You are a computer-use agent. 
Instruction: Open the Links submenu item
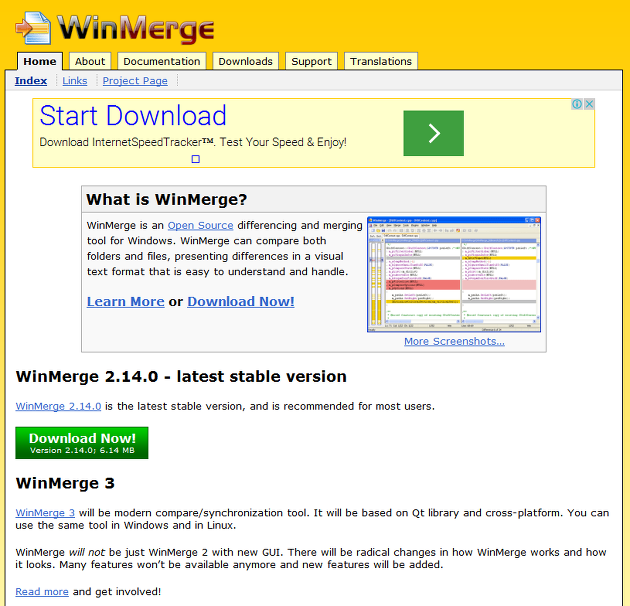[75, 81]
